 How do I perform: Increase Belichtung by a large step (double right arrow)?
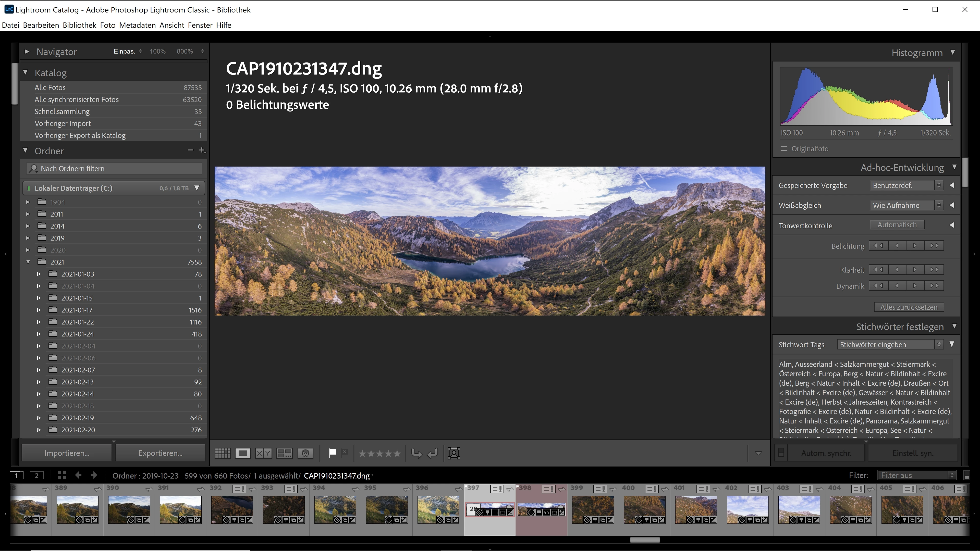click(x=934, y=246)
